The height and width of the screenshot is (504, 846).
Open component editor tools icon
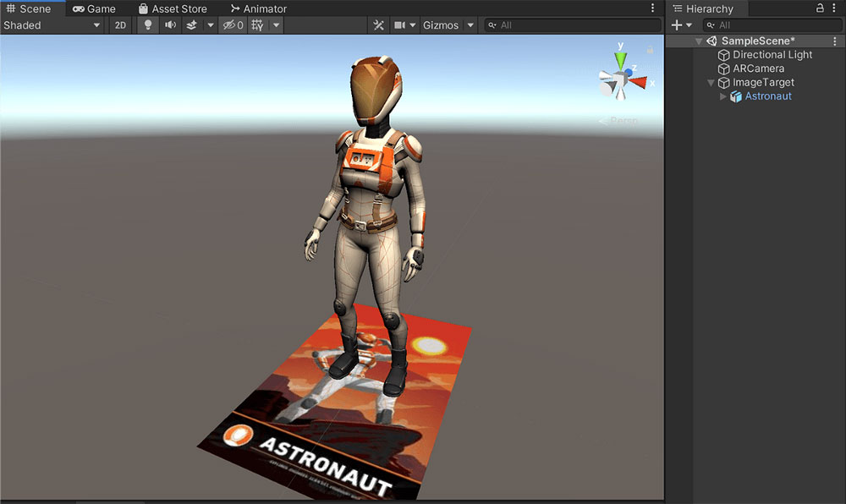pyautogui.click(x=378, y=25)
